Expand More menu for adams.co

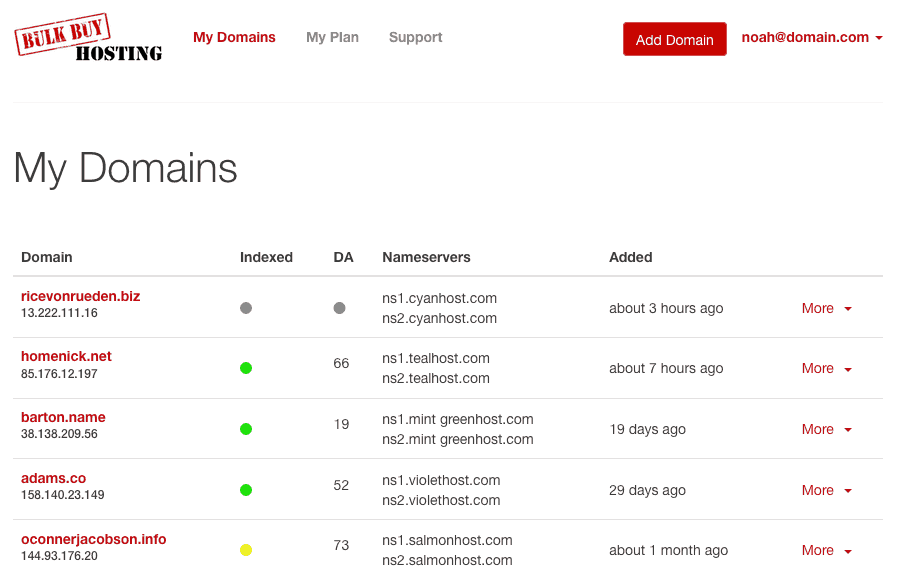pyautogui.click(x=827, y=490)
